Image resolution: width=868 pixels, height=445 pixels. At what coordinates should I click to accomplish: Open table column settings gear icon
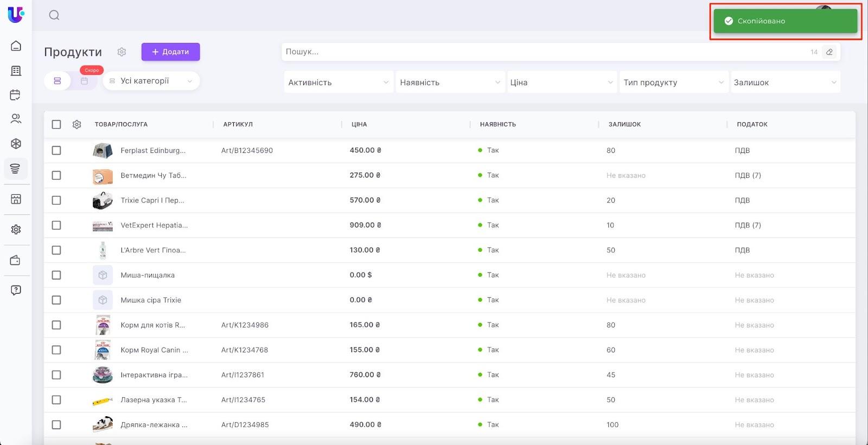point(76,124)
